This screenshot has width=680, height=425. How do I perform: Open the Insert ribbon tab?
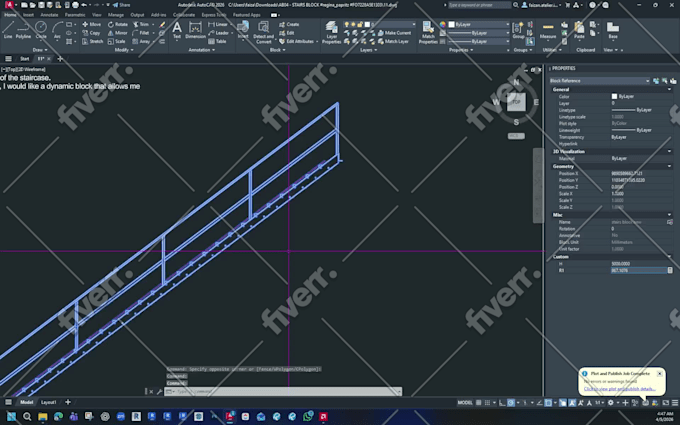(28, 15)
